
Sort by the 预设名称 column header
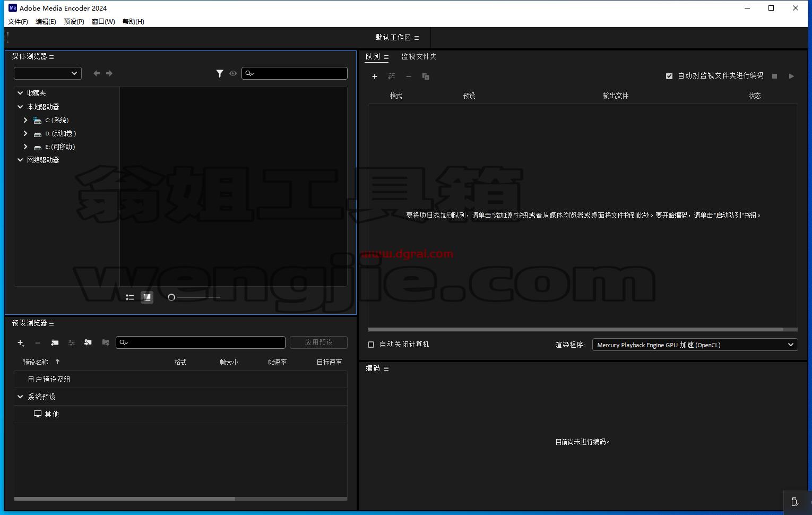(35, 362)
